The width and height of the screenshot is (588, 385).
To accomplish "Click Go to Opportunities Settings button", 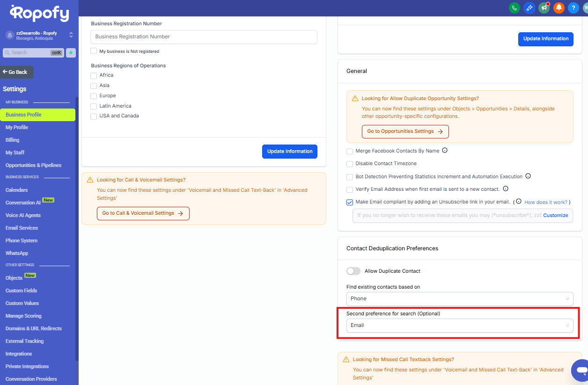I will (x=405, y=131).
